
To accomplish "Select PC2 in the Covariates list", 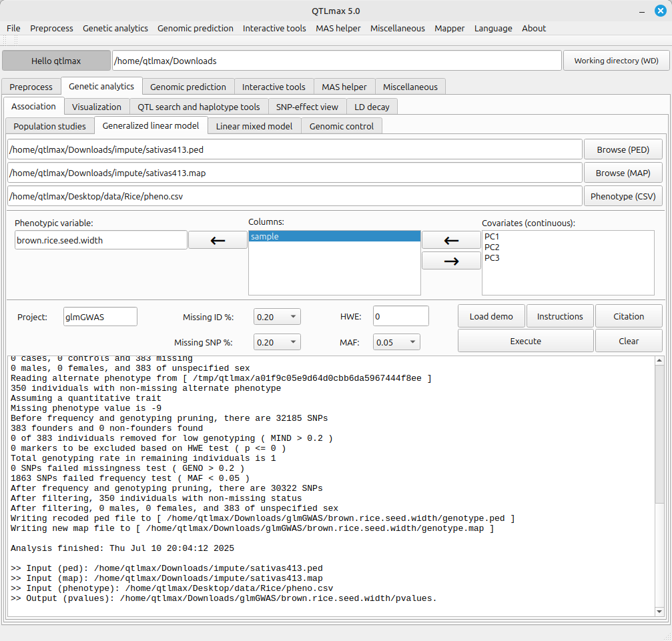I will (492, 247).
